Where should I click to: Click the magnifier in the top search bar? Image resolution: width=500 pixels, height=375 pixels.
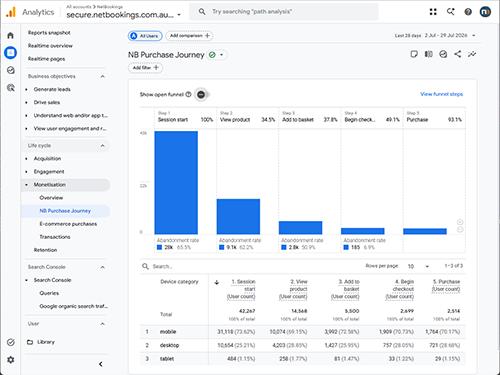202,12
